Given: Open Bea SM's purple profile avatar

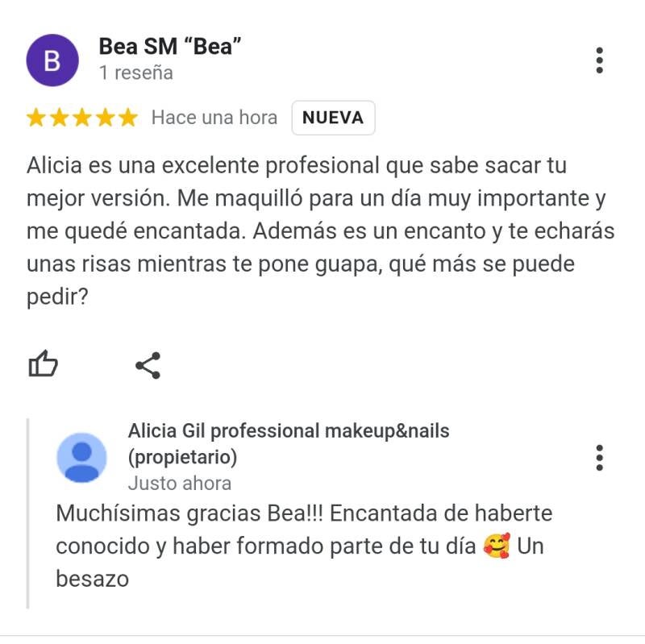Looking at the screenshot, I should click(x=52, y=60).
